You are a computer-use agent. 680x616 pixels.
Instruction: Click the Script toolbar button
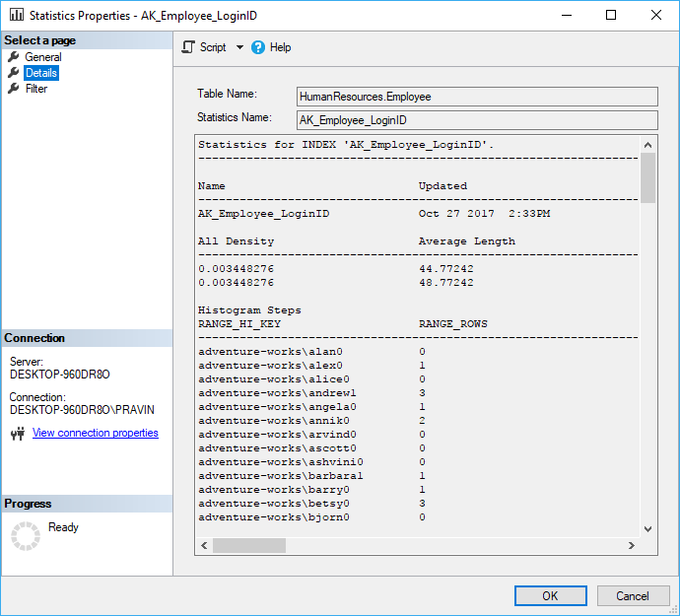213,47
